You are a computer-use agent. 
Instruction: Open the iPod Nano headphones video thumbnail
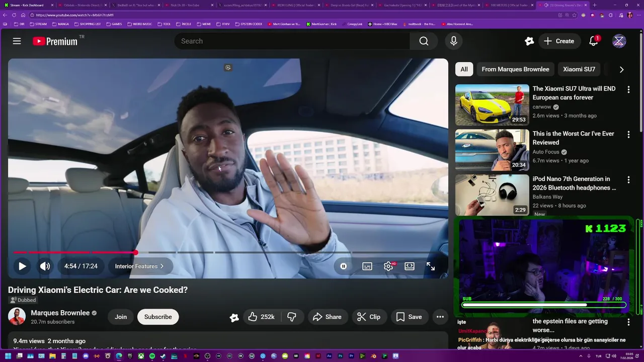coord(492,195)
